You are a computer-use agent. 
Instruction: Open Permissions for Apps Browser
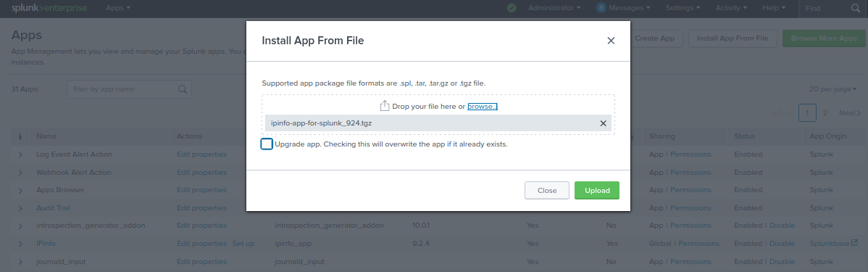(x=690, y=190)
